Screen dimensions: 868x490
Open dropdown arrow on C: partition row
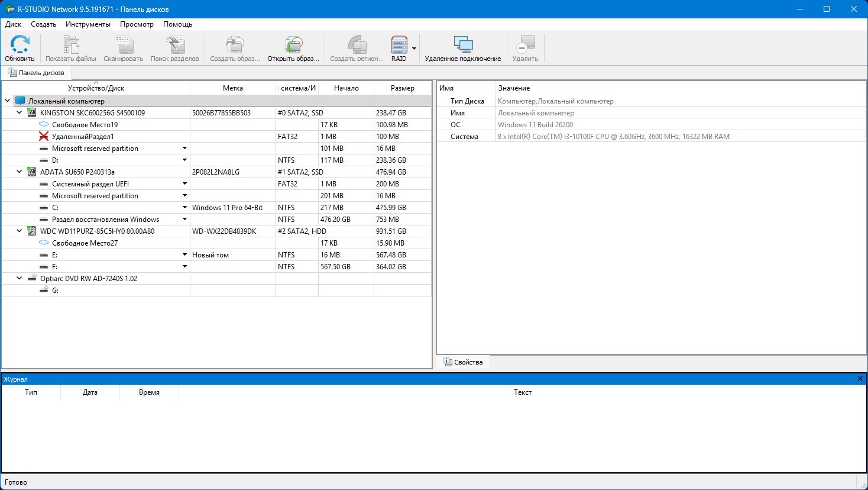pyautogui.click(x=184, y=208)
